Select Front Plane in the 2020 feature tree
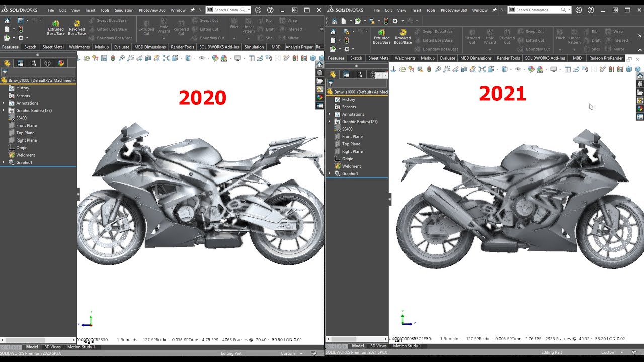The image size is (644, 362). pos(26,125)
